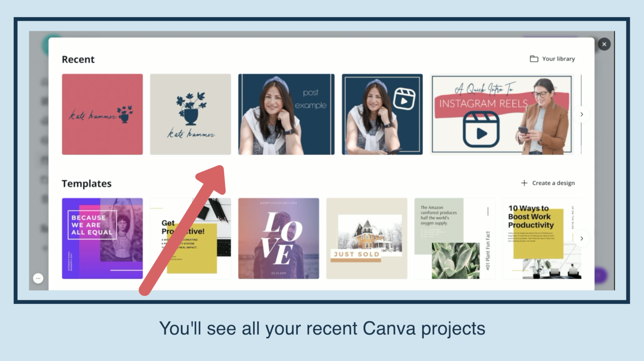This screenshot has height=361, width=644.
Task: Choose the Amazon rainforest plant fact template
Action: point(455,238)
